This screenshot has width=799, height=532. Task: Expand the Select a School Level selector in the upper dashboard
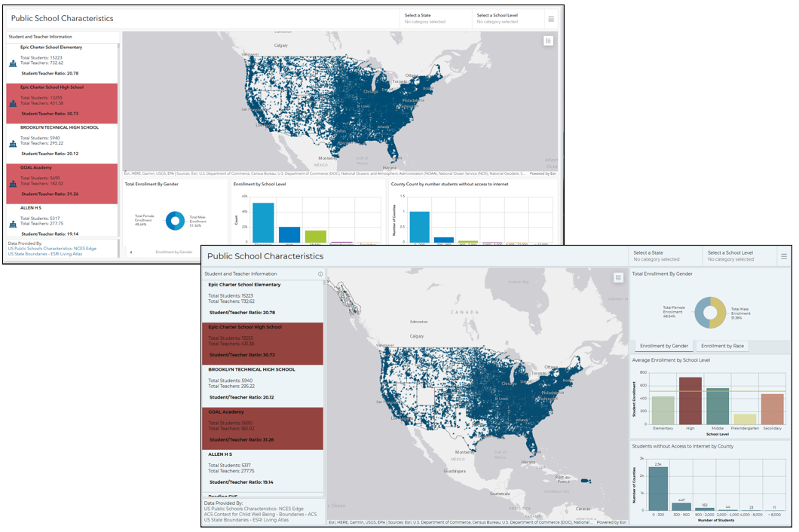point(507,18)
